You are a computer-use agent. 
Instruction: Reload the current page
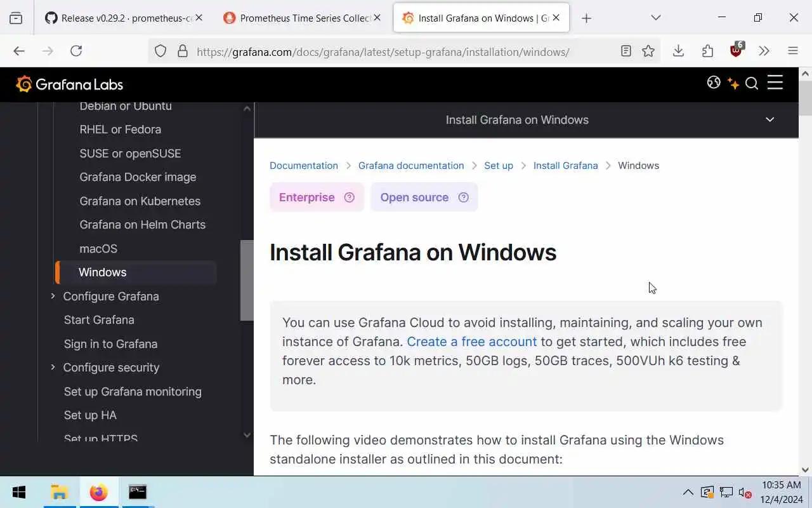pos(76,51)
